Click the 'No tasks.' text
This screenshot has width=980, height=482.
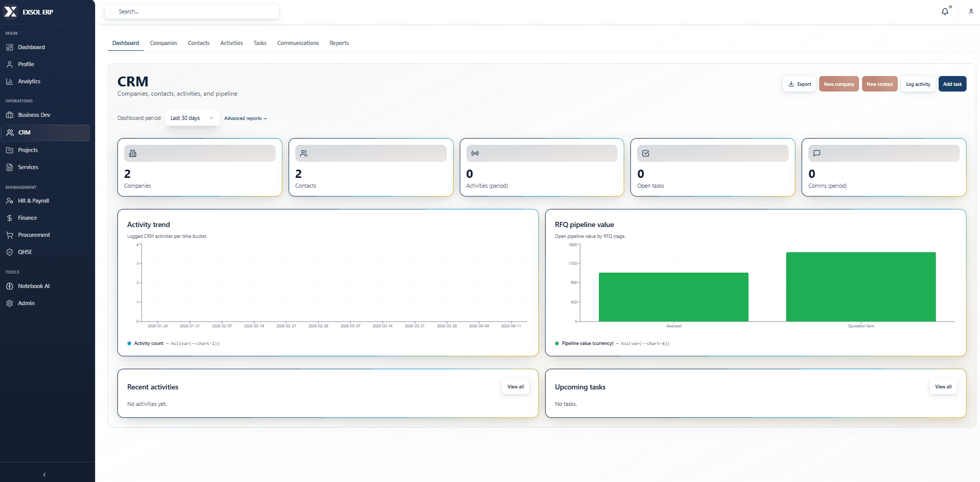point(566,404)
